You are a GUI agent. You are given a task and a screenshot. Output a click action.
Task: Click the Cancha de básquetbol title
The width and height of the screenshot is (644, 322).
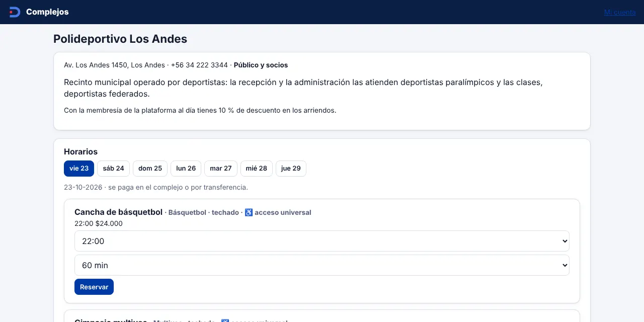tap(118, 212)
